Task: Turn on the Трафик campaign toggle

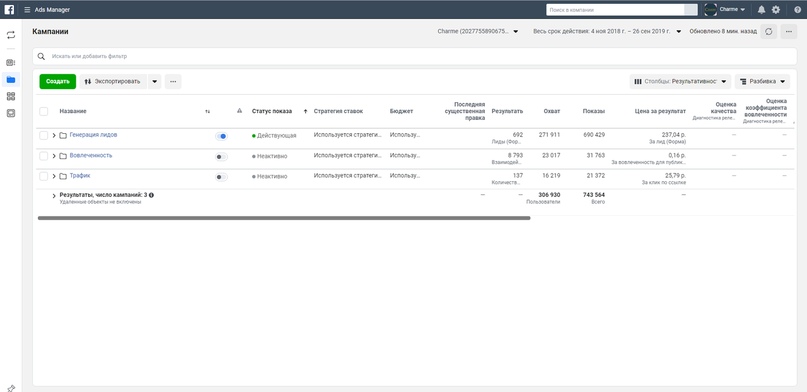Action: pos(221,177)
